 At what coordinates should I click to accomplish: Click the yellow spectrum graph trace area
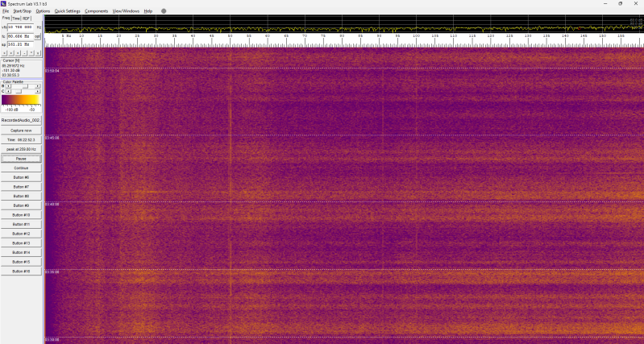344,24
